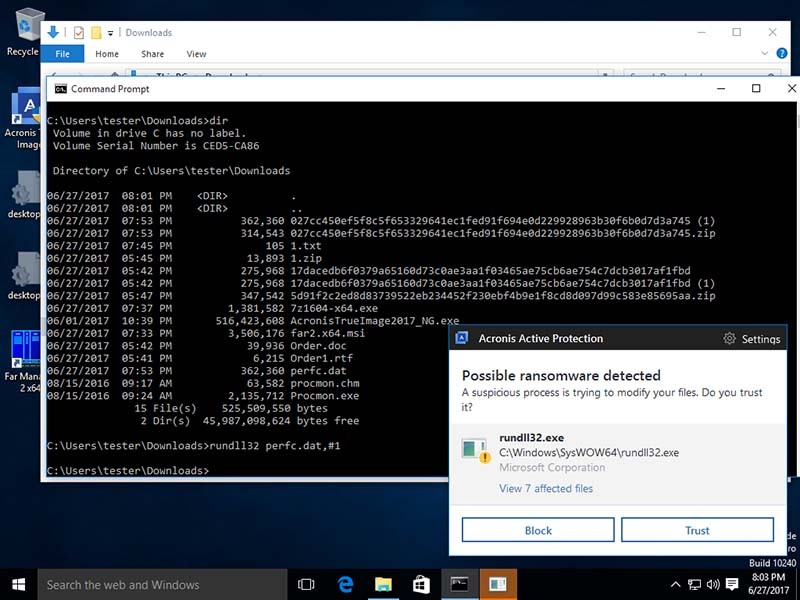Open Task View from the taskbar
Viewport: 800px width, 600px height.
coord(306,584)
